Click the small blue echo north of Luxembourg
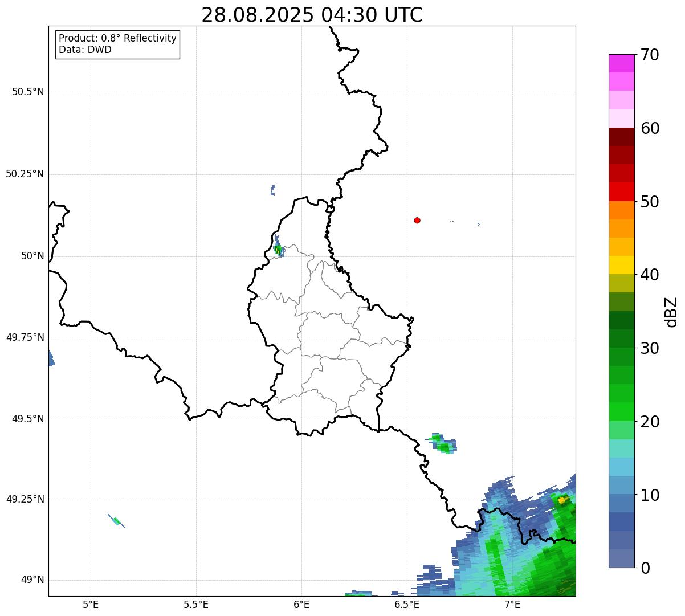 [x=273, y=190]
